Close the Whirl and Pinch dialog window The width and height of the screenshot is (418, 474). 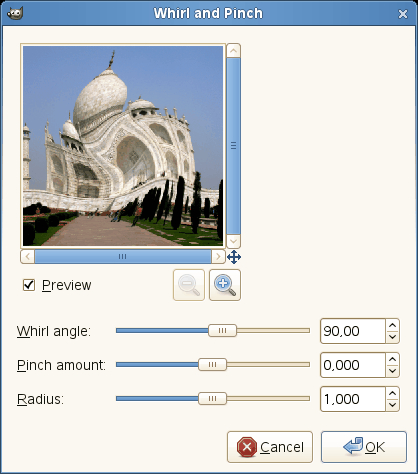pyautogui.click(x=403, y=14)
